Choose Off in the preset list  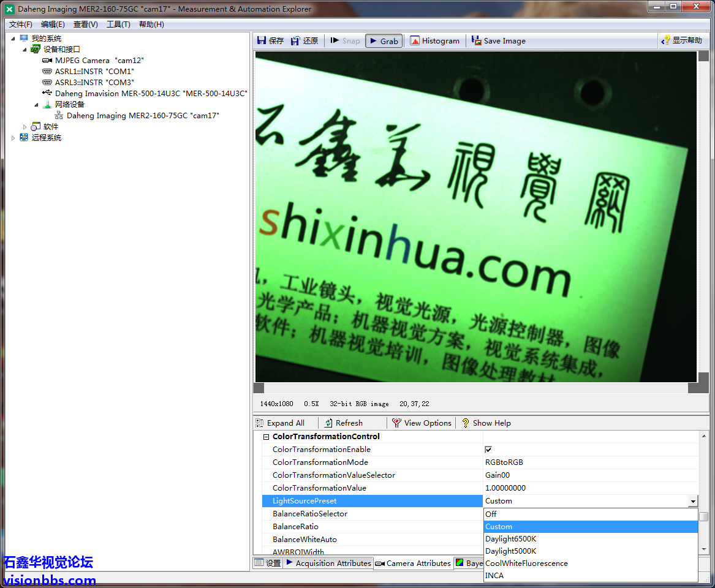591,514
